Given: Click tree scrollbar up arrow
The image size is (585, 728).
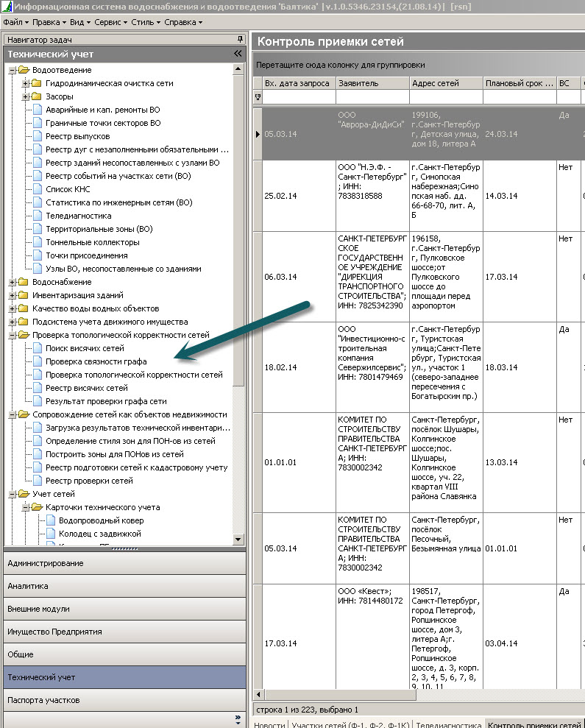Looking at the screenshot, I should [x=238, y=69].
